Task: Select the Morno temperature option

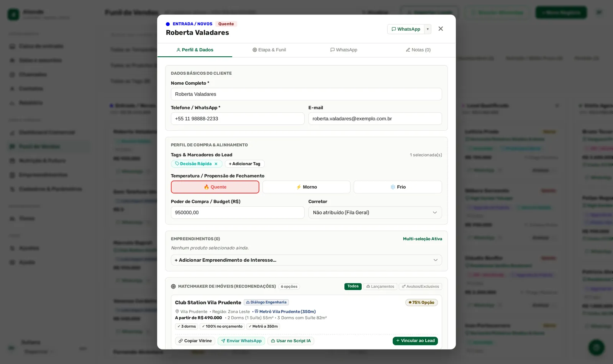Action: pos(306,187)
